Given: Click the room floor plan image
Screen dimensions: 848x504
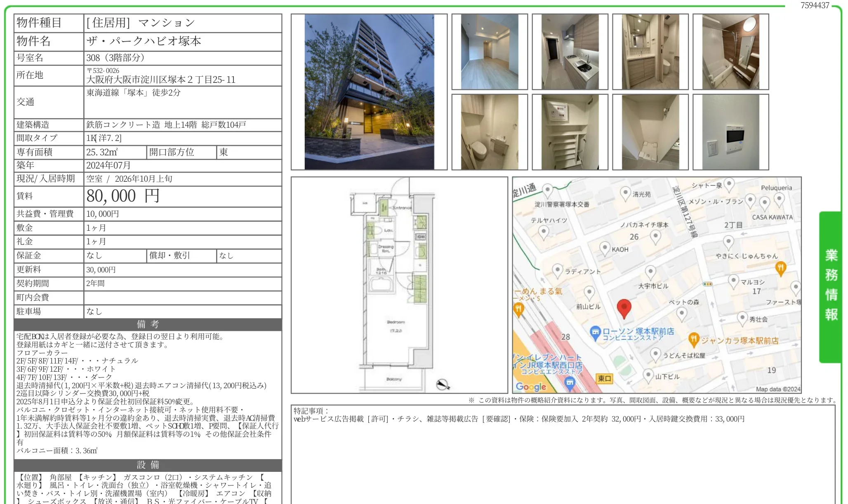Looking at the screenshot, I should pyautogui.click(x=399, y=285).
